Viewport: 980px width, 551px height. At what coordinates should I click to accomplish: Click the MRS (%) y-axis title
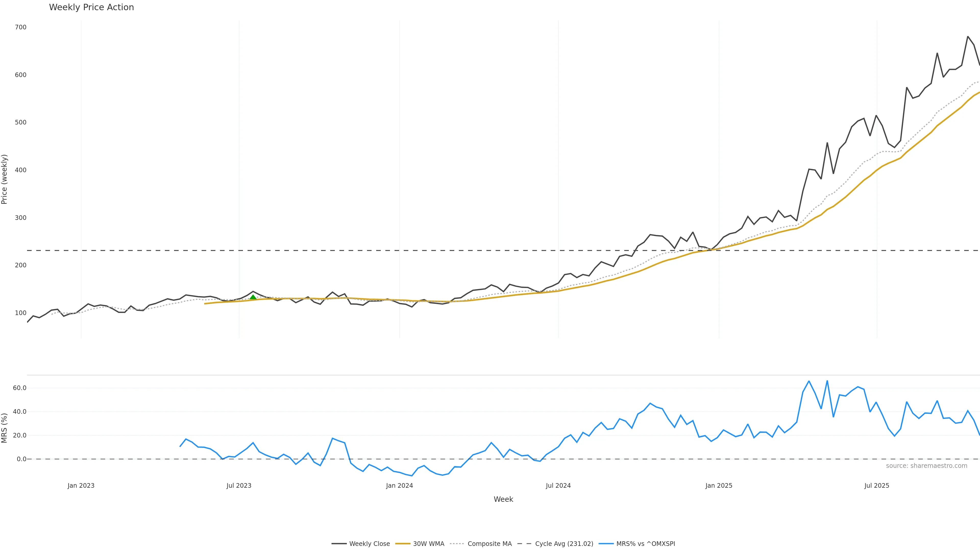(x=5, y=428)
